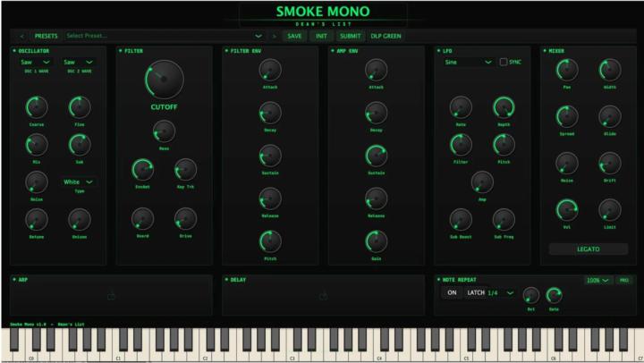Click the oscillator Sub knob
The image size is (644, 363).
click(80, 145)
